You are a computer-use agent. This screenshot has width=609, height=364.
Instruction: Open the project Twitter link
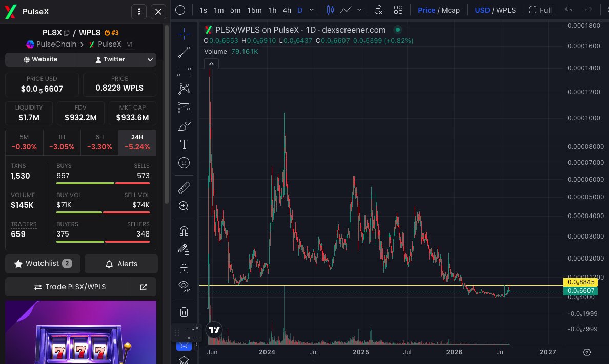click(x=110, y=59)
